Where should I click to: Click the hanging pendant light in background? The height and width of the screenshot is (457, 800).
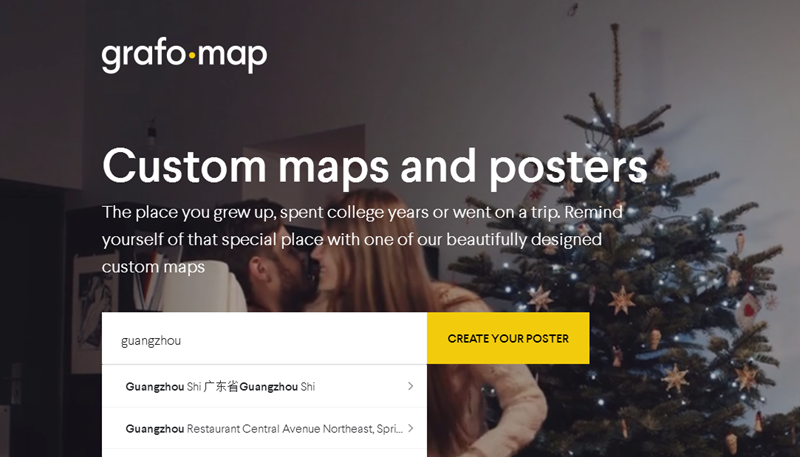tap(151, 134)
